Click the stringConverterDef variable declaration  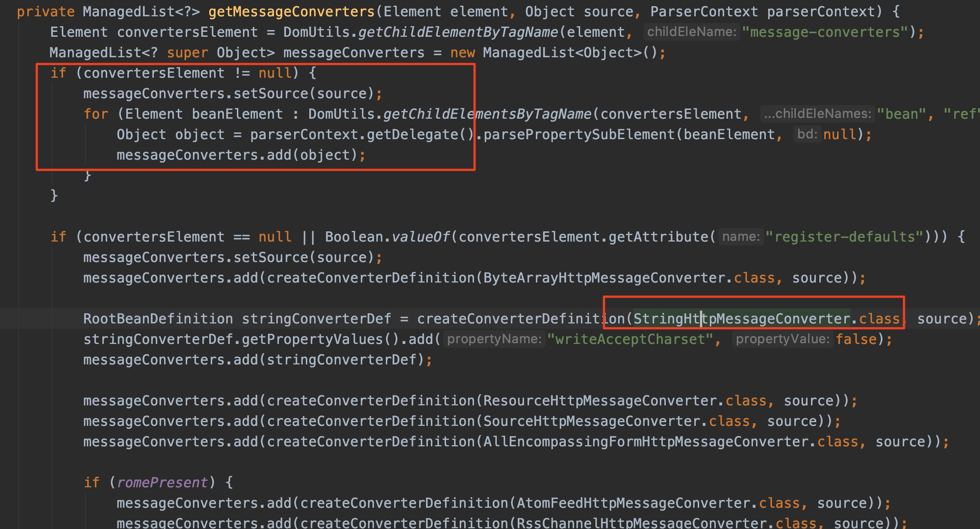pyautogui.click(x=316, y=319)
